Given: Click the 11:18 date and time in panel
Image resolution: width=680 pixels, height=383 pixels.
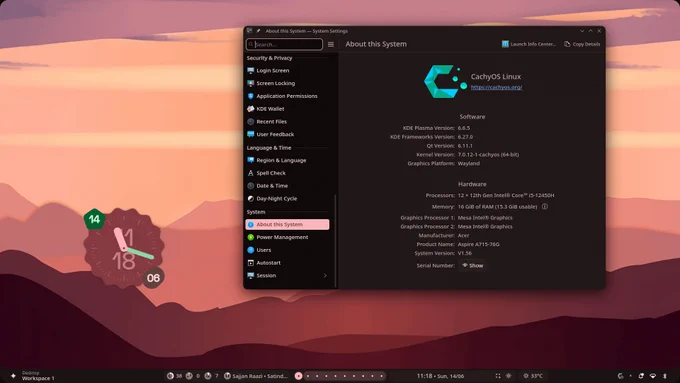Looking at the screenshot, I should pyautogui.click(x=440, y=376).
